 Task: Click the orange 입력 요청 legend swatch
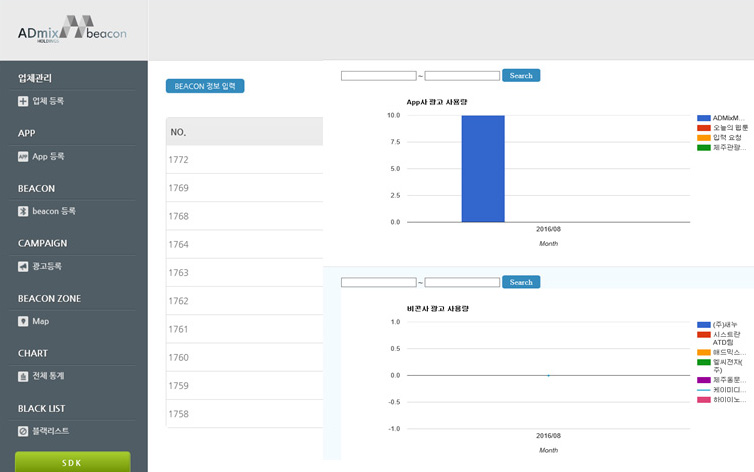(x=703, y=137)
